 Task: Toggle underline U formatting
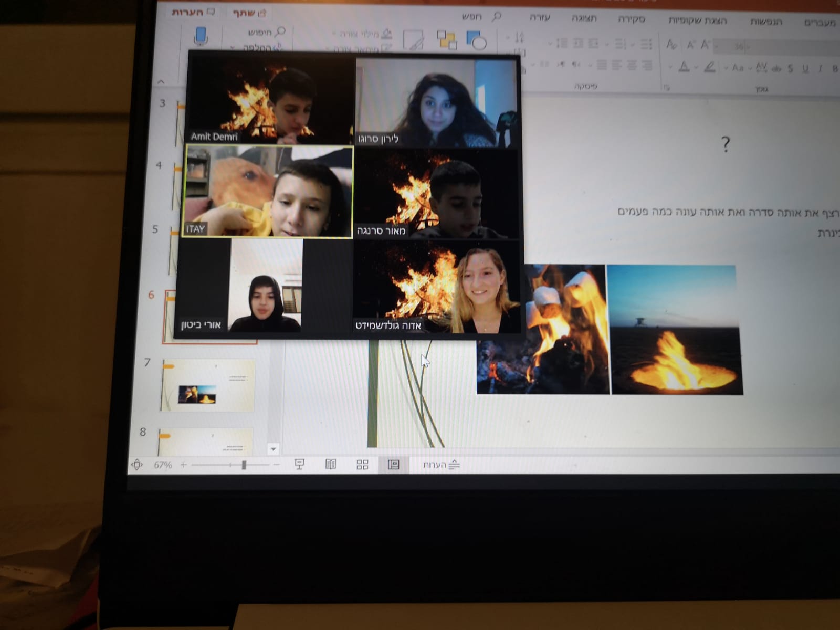(x=806, y=68)
